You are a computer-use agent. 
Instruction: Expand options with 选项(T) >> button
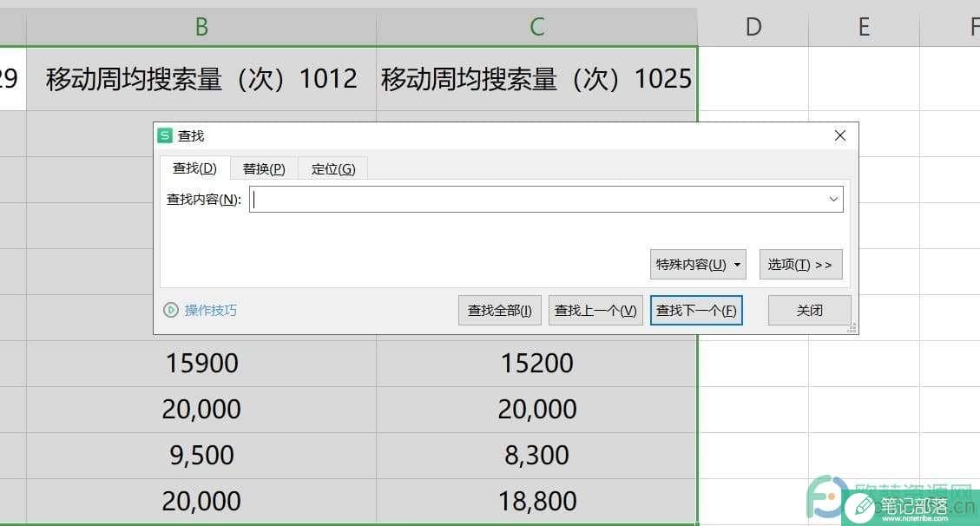(800, 264)
